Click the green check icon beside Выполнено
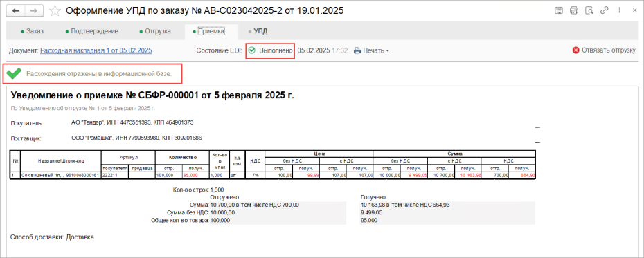Image resolution: width=644 pixels, height=258 pixels. click(252, 50)
